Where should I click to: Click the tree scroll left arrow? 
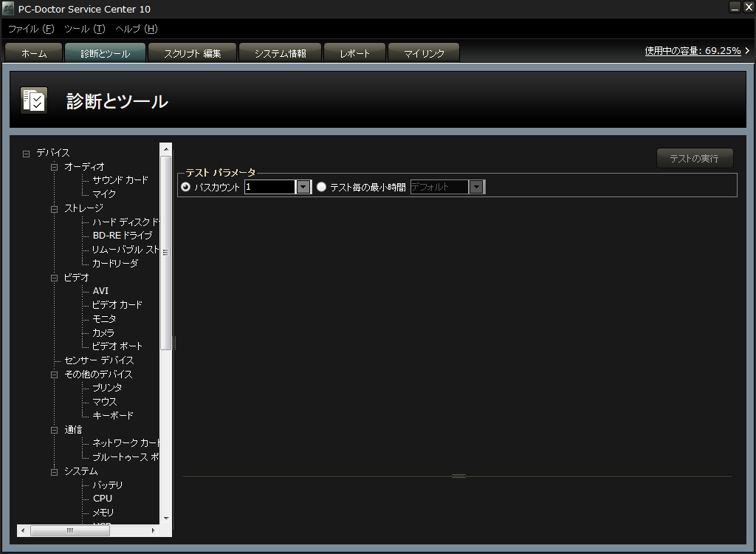click(x=23, y=530)
